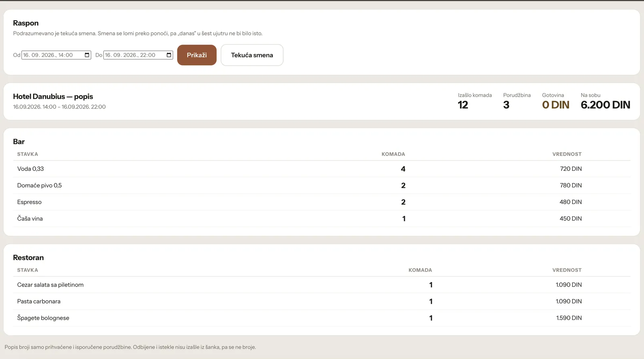
Task: Click the Popis broji samo prihvaćene footer note
Action: (x=130, y=347)
